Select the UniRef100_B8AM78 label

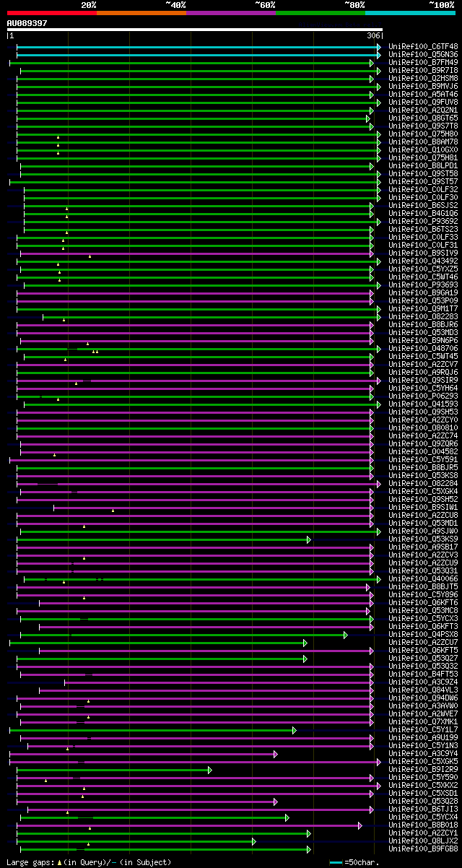[x=423, y=142]
